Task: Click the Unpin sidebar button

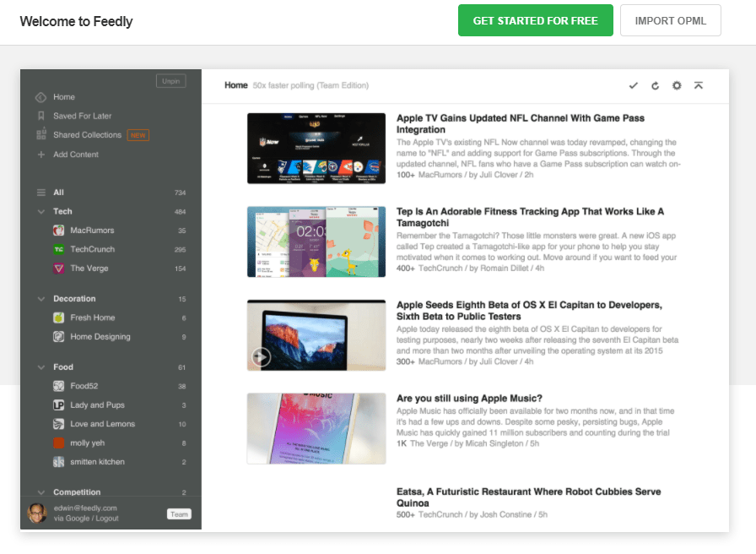Action: [x=170, y=81]
